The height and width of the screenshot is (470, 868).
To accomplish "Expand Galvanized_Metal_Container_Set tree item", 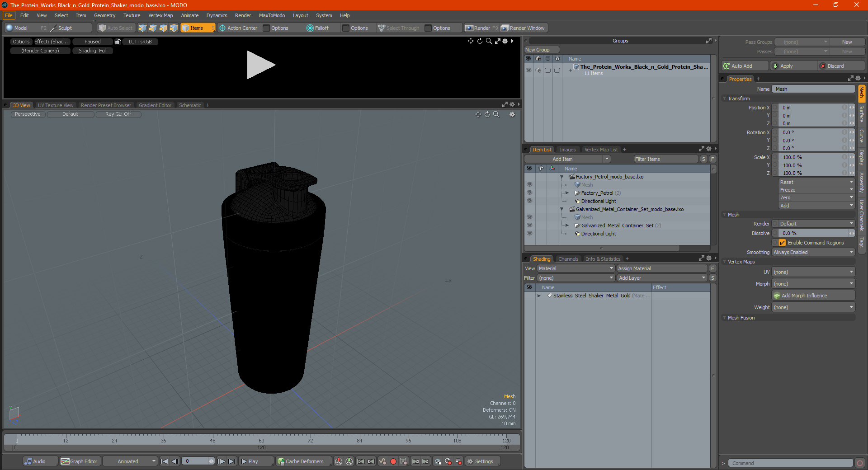I will point(567,226).
